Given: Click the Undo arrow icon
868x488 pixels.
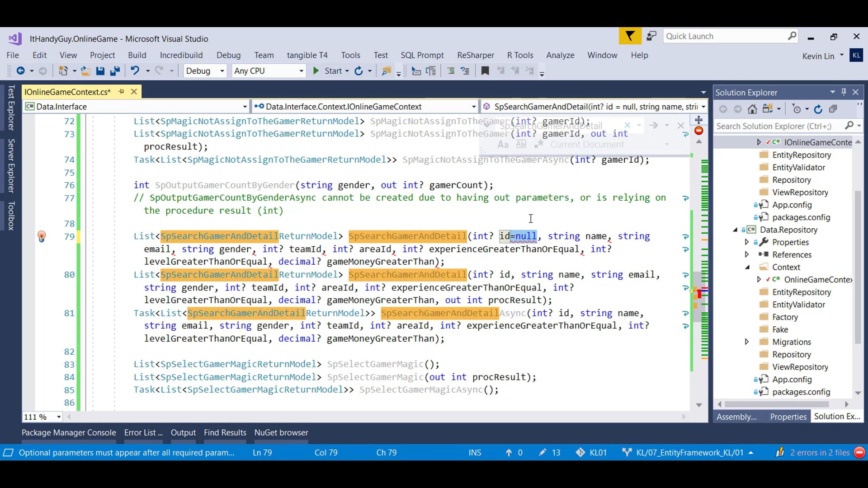Looking at the screenshot, I should pyautogui.click(x=135, y=71).
